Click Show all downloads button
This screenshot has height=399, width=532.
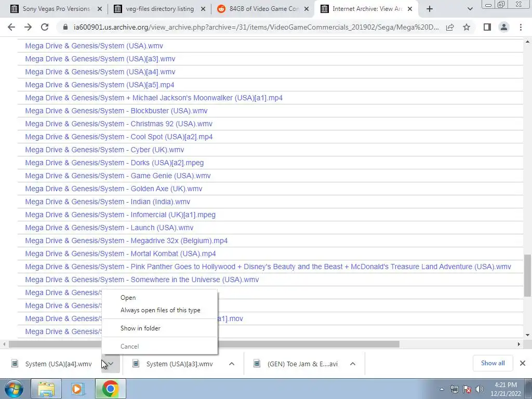point(493,363)
